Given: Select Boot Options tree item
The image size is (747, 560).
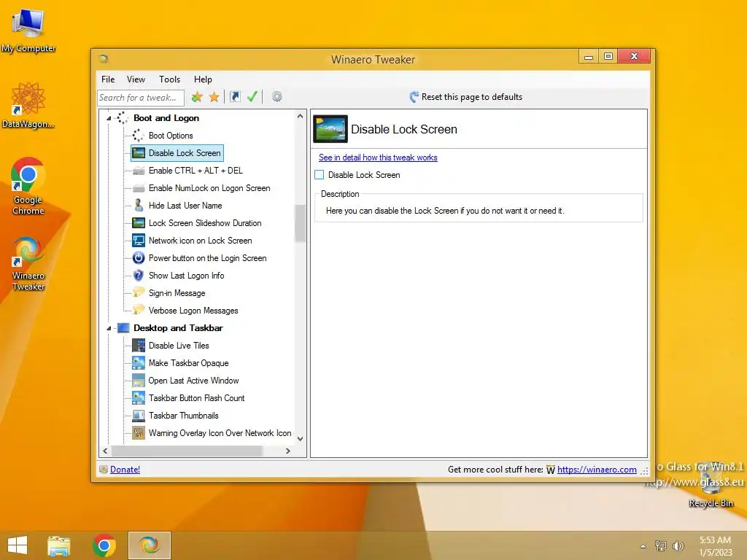Looking at the screenshot, I should coord(171,136).
